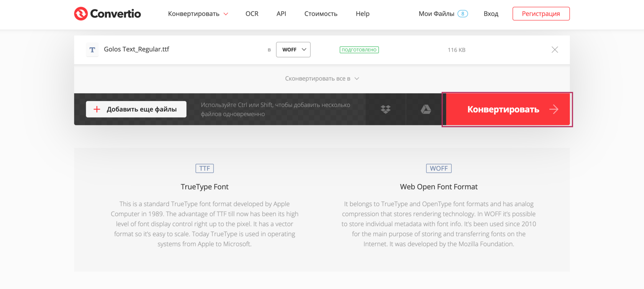Click the Регистрация button

[x=541, y=14]
